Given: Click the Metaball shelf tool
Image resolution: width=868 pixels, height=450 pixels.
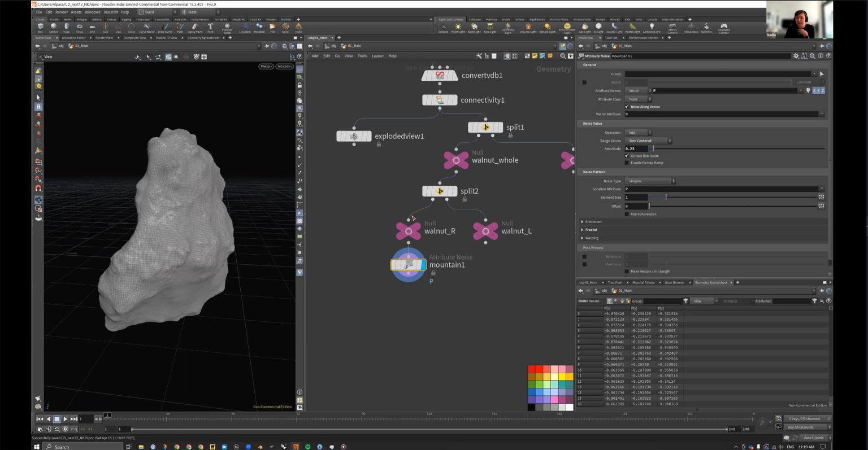Looking at the screenshot, I should (259, 27).
